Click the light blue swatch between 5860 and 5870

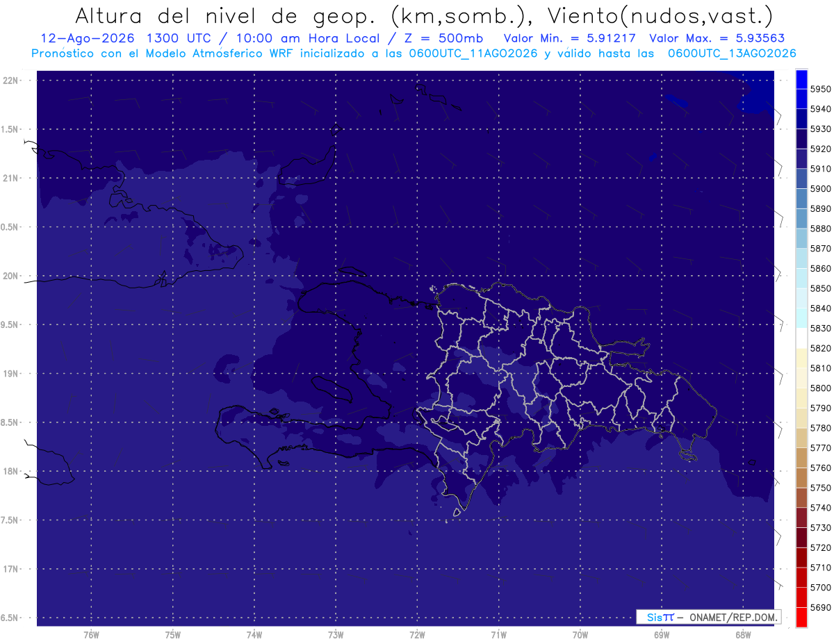click(801, 258)
